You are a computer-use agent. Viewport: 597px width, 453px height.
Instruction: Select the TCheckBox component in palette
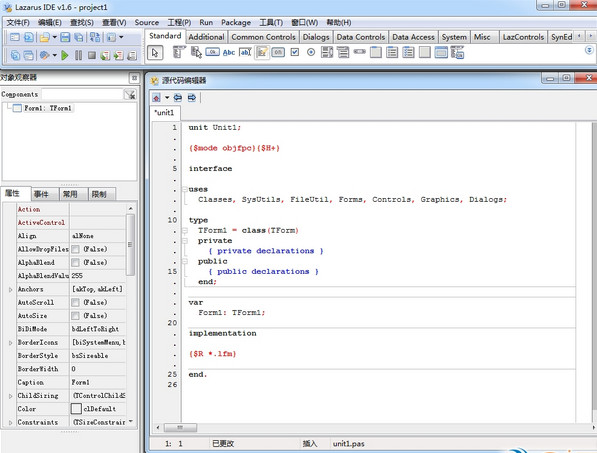(295, 52)
